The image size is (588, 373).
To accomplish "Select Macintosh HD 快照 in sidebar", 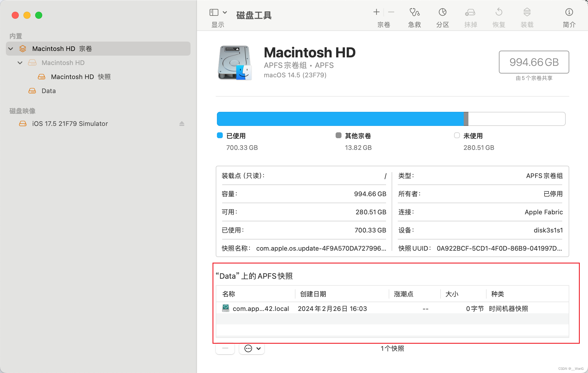I will 80,77.
